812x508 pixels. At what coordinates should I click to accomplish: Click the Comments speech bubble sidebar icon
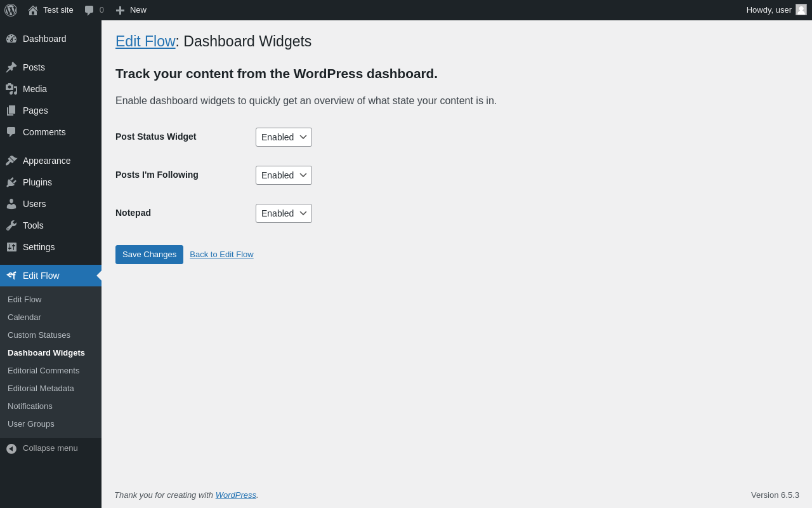coord(11,132)
